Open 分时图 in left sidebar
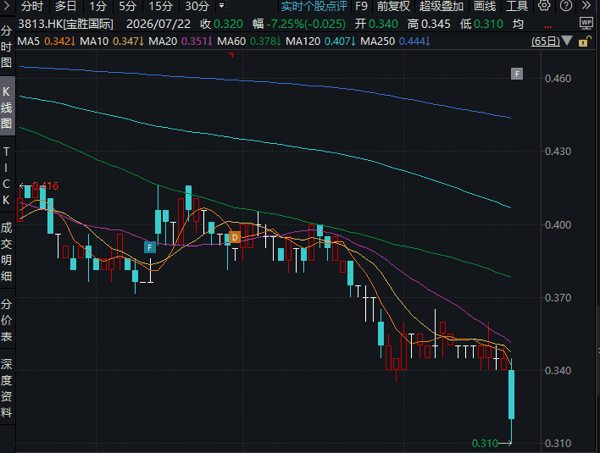The height and width of the screenshot is (453, 600). [7, 47]
